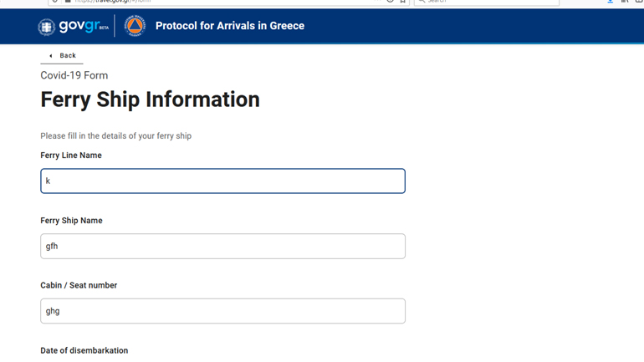Click the gov.gr wordmark in the header
644x362 pixels.
pos(78,26)
